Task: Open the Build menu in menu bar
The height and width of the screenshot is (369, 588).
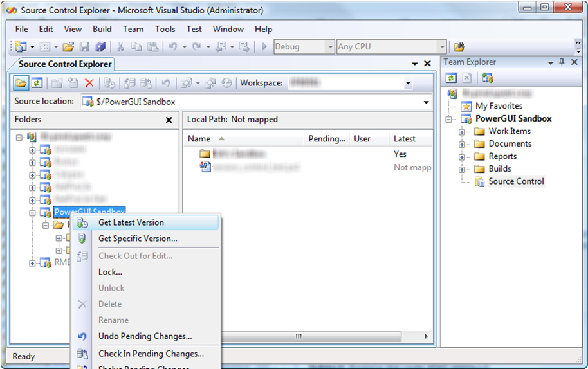Action: [x=102, y=29]
